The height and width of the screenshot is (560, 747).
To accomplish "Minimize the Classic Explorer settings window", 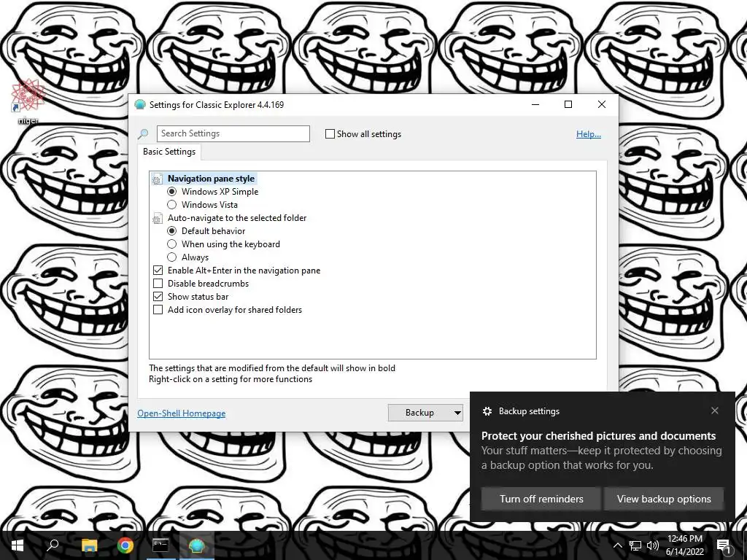I will tap(535, 104).
